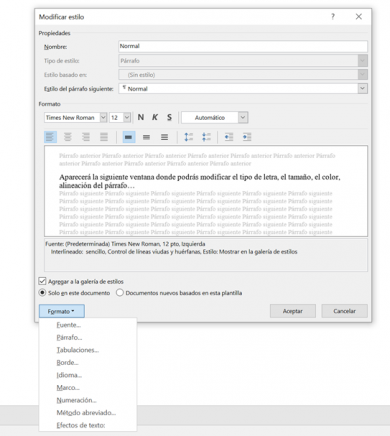Open the Times New Roman font dropdown
Viewport: 390px width, 436px height.
(103, 117)
